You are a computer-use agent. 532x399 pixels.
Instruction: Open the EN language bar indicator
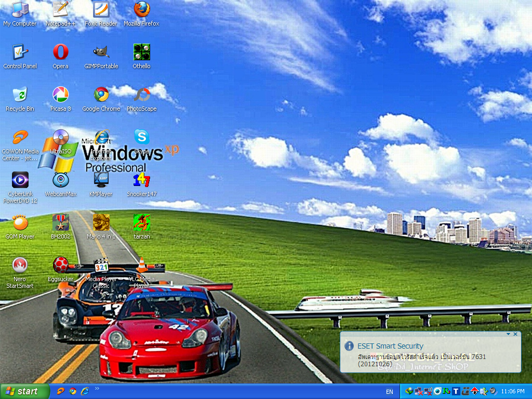tap(390, 392)
